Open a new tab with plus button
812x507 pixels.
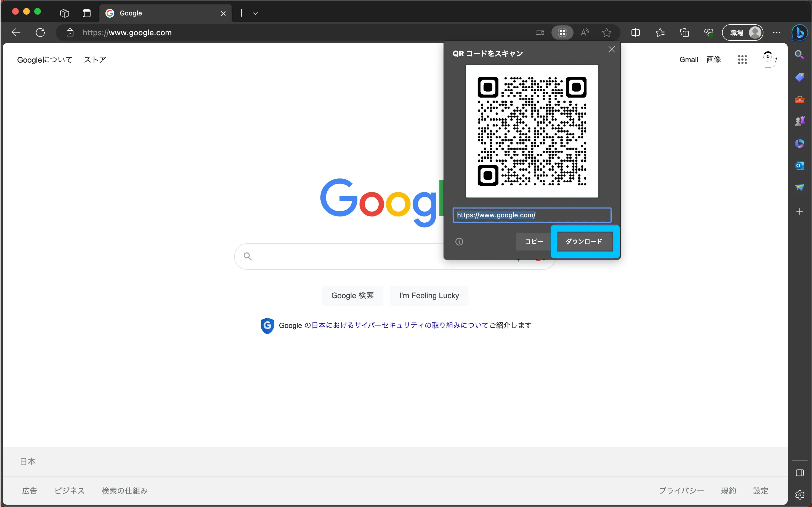(241, 13)
